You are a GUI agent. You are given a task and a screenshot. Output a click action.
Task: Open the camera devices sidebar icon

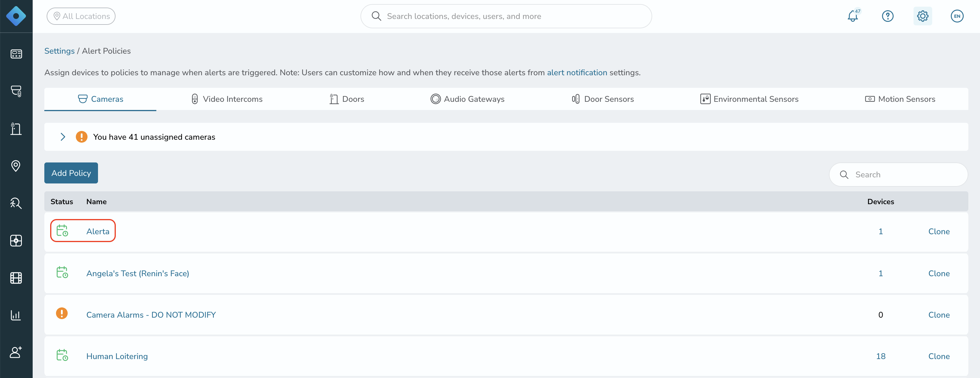coord(16,91)
